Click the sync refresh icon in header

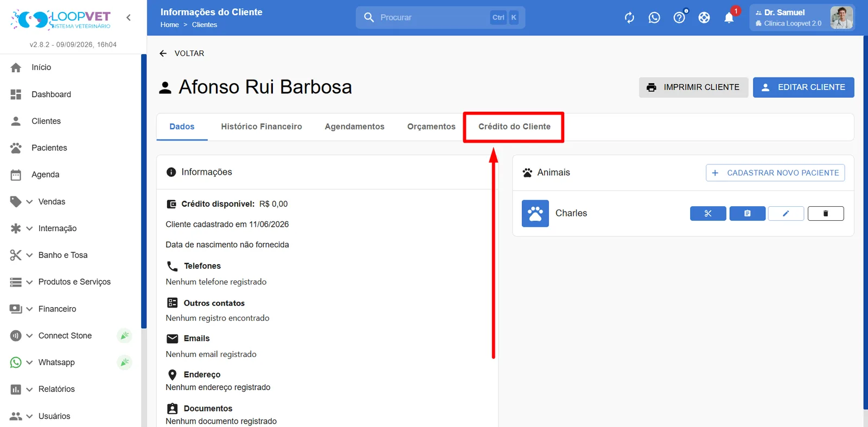pyautogui.click(x=629, y=18)
